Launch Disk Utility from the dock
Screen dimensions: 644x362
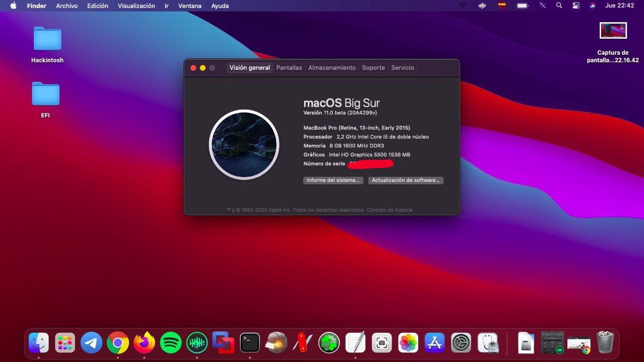[488, 343]
